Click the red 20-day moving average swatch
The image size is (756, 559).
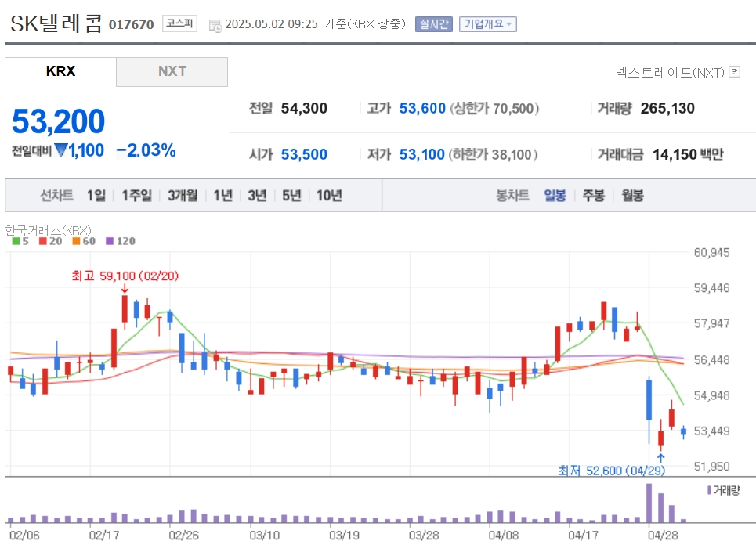(x=43, y=241)
